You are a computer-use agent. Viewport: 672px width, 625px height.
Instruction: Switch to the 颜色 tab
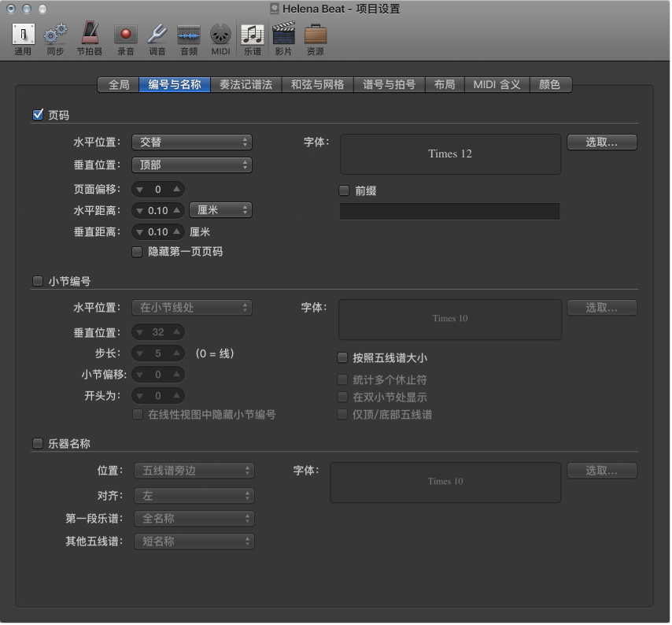[x=552, y=84]
